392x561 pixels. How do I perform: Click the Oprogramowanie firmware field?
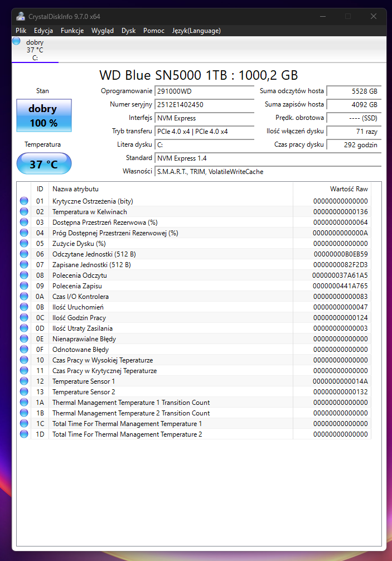[x=204, y=91]
